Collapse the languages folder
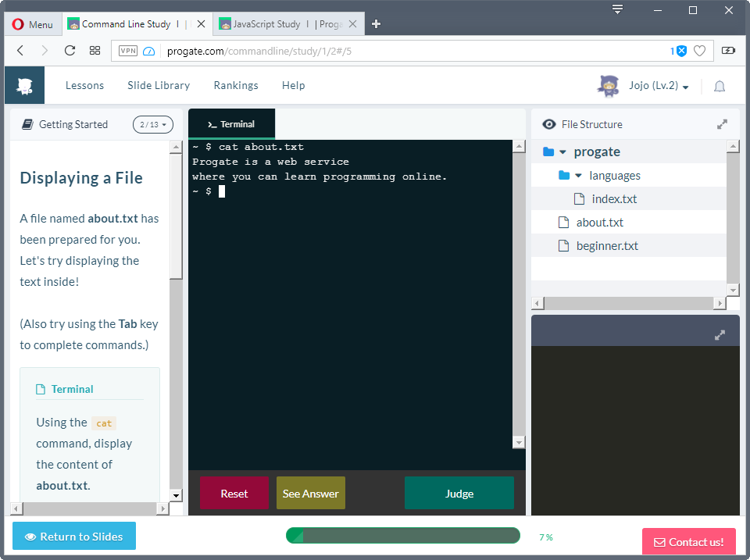750x560 pixels. point(578,176)
